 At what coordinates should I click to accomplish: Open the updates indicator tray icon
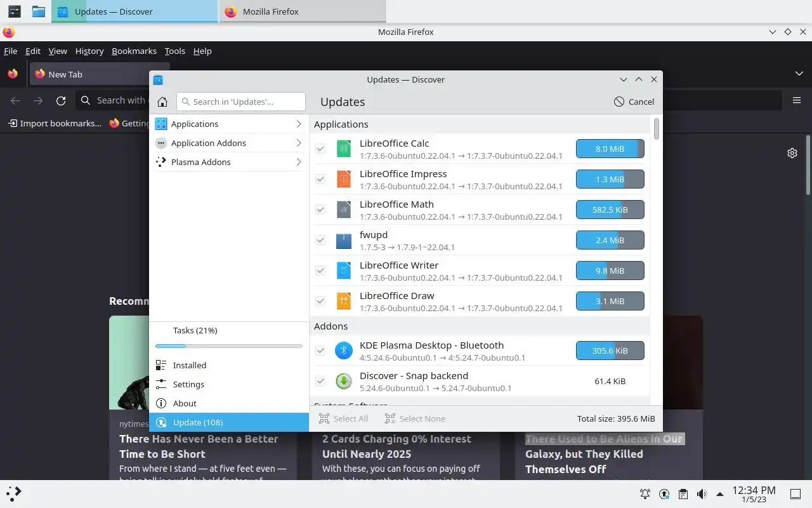point(664,493)
